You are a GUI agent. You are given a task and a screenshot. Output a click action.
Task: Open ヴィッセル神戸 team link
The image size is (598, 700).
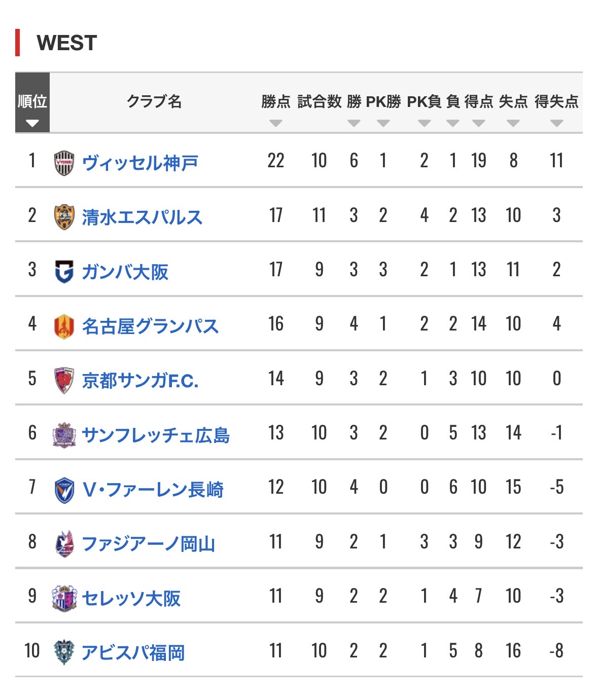(x=140, y=163)
